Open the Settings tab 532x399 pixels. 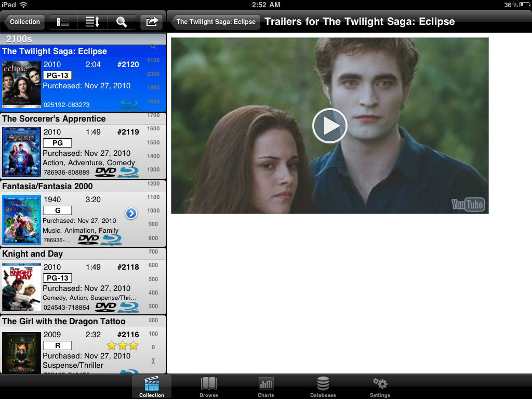pyautogui.click(x=380, y=387)
